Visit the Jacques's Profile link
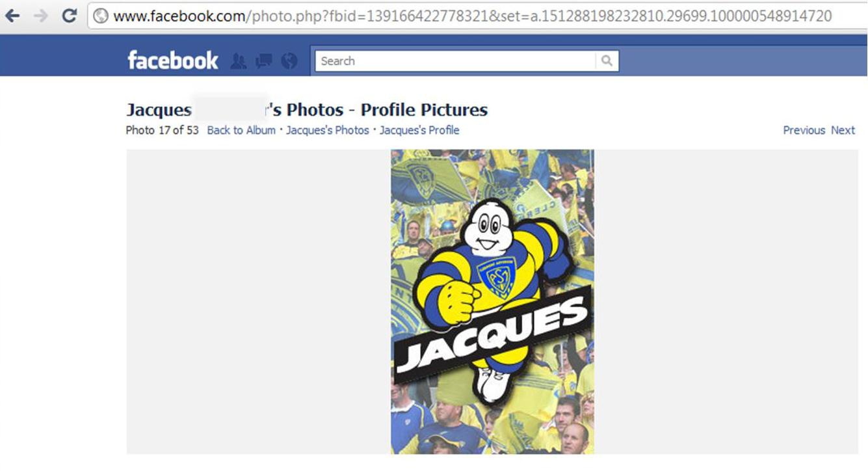 (x=419, y=130)
